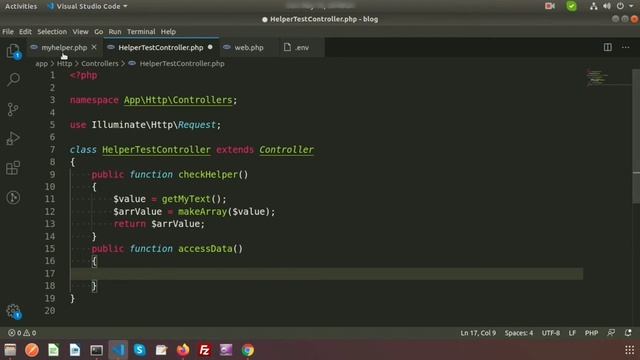This screenshot has height=360, width=640.
Task: Open the Go menu
Action: (x=98, y=31)
